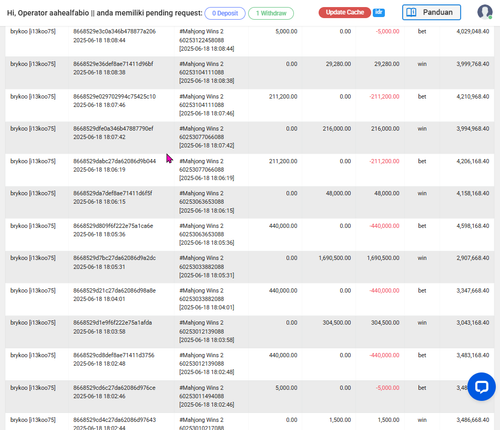The image size is (500, 430).
Task: Select transaction ID 8668529e3c0a346b478877a206
Action: click(114, 32)
